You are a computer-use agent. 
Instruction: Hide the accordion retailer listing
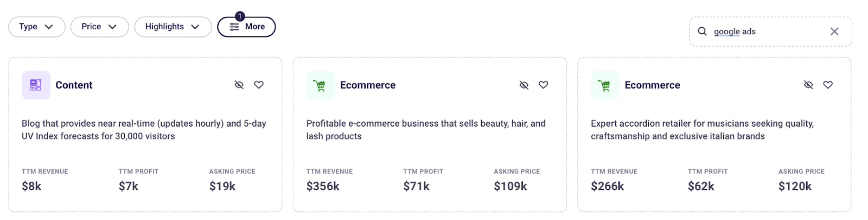click(808, 85)
